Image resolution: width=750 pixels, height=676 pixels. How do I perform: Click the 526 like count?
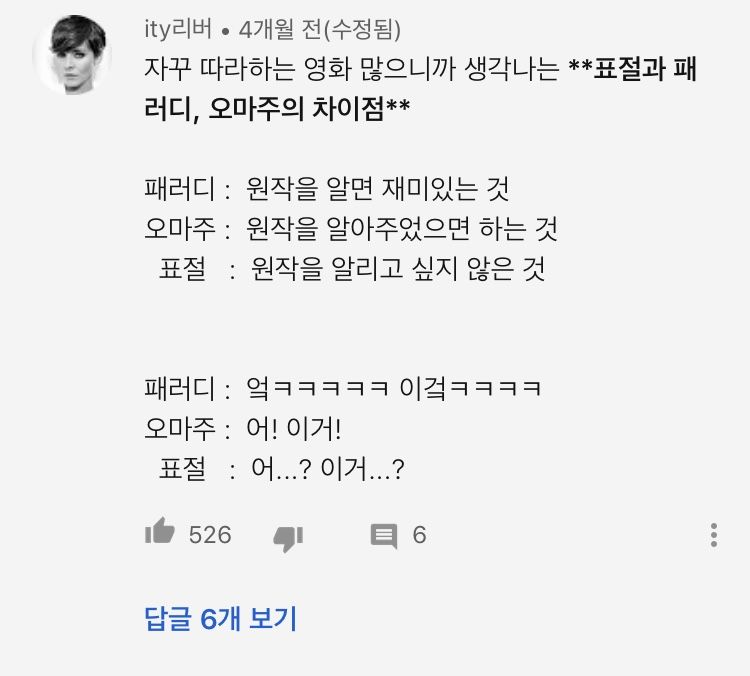[x=210, y=535]
